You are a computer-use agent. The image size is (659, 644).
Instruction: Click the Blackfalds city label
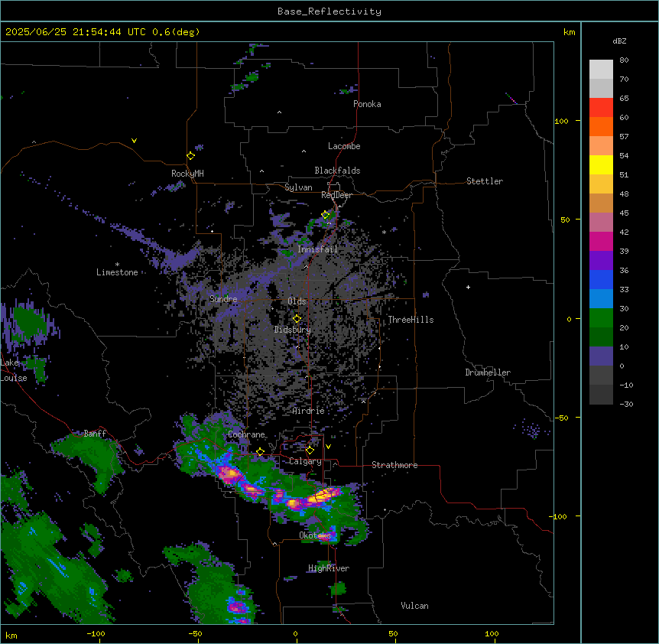click(x=337, y=171)
